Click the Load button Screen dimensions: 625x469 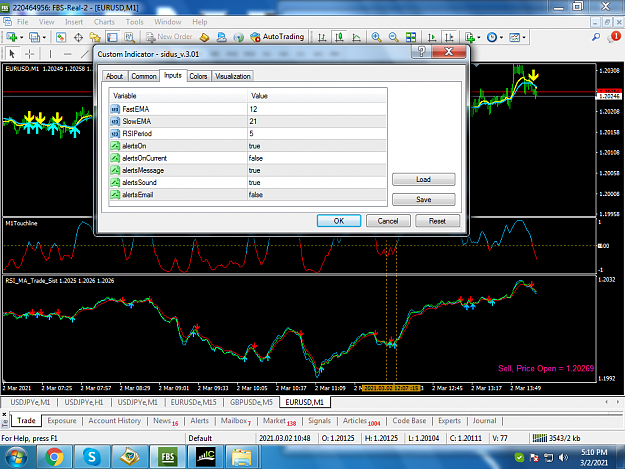click(423, 179)
